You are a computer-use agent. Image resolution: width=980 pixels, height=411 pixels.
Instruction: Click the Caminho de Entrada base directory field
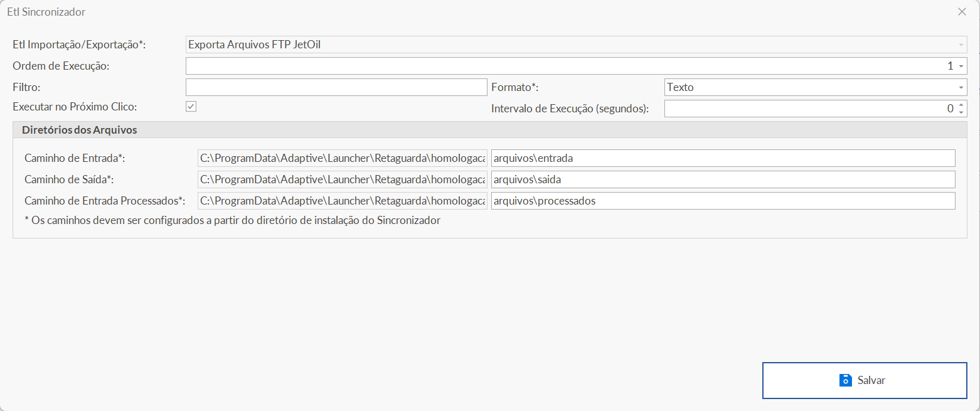pos(343,158)
